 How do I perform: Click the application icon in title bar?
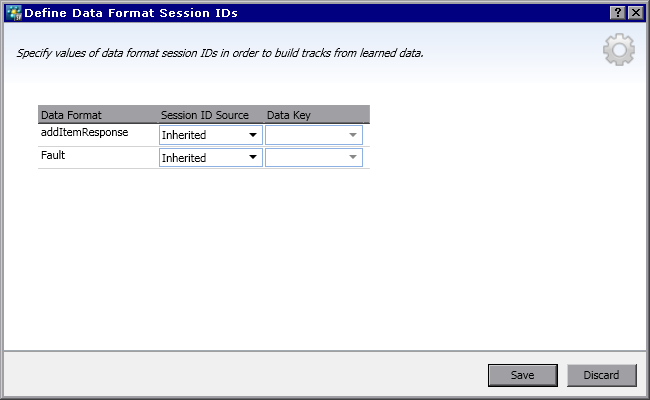[x=14, y=12]
